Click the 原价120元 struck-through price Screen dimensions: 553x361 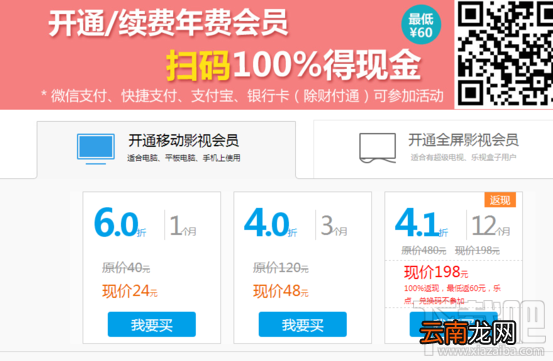coord(281,268)
